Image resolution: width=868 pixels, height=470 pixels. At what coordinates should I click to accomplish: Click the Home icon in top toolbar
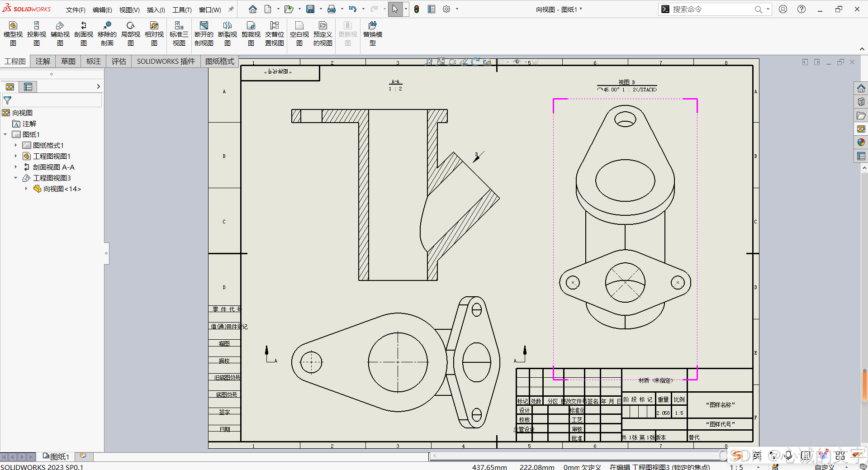click(x=253, y=9)
